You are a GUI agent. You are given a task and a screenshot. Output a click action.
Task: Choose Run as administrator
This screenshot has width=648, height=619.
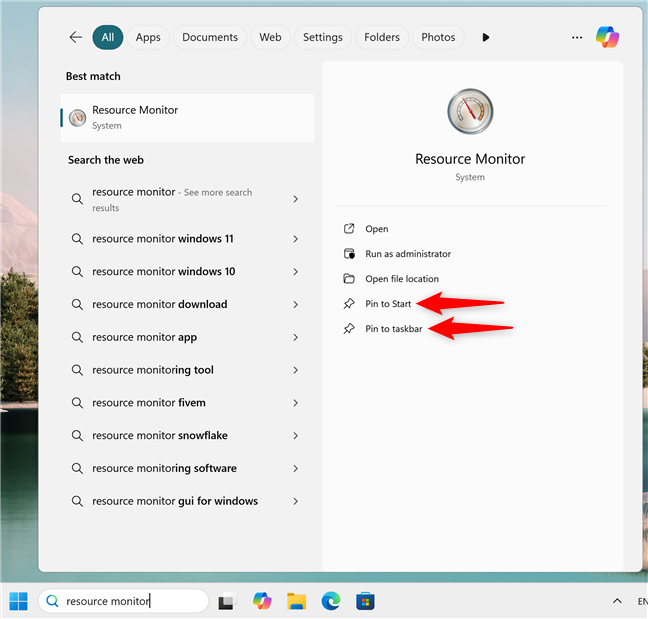tap(408, 254)
